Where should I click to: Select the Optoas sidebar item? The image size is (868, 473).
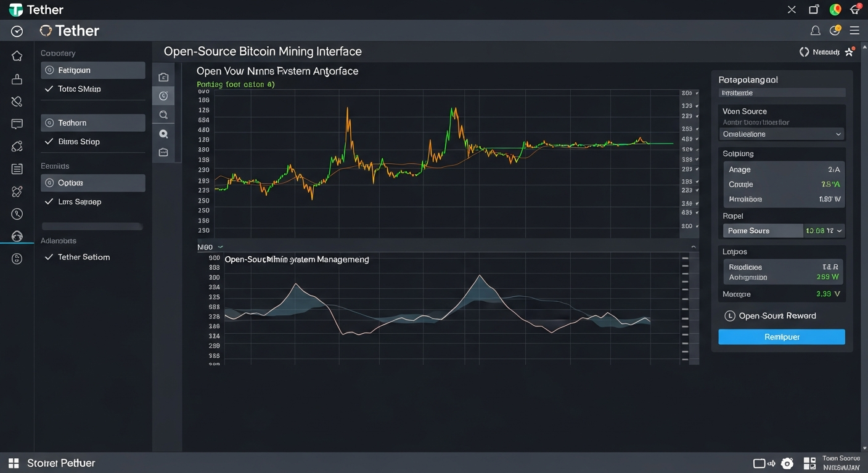(x=92, y=183)
